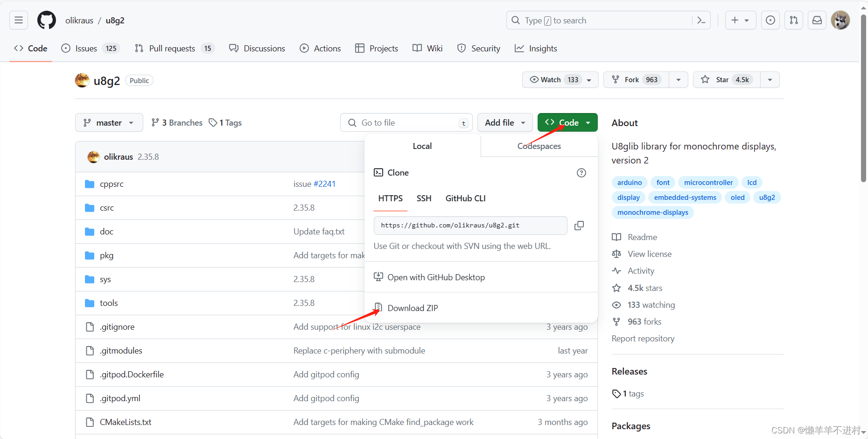The width and height of the screenshot is (868, 439).
Task: Open the cppsrc folder
Action: pos(112,184)
